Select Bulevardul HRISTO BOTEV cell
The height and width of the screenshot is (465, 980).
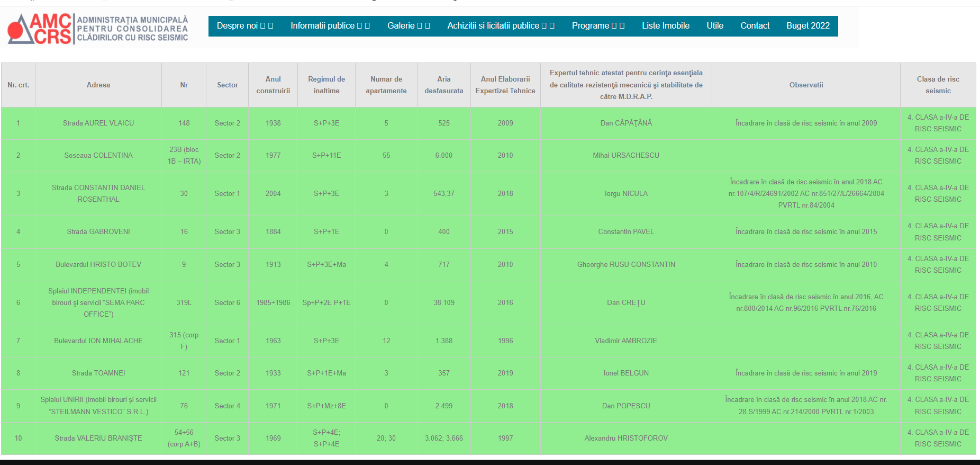pyautogui.click(x=98, y=264)
